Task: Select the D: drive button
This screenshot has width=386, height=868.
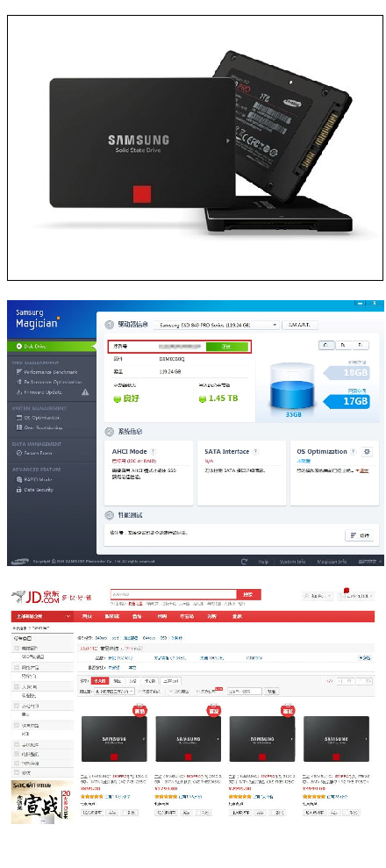Action: 343,345
